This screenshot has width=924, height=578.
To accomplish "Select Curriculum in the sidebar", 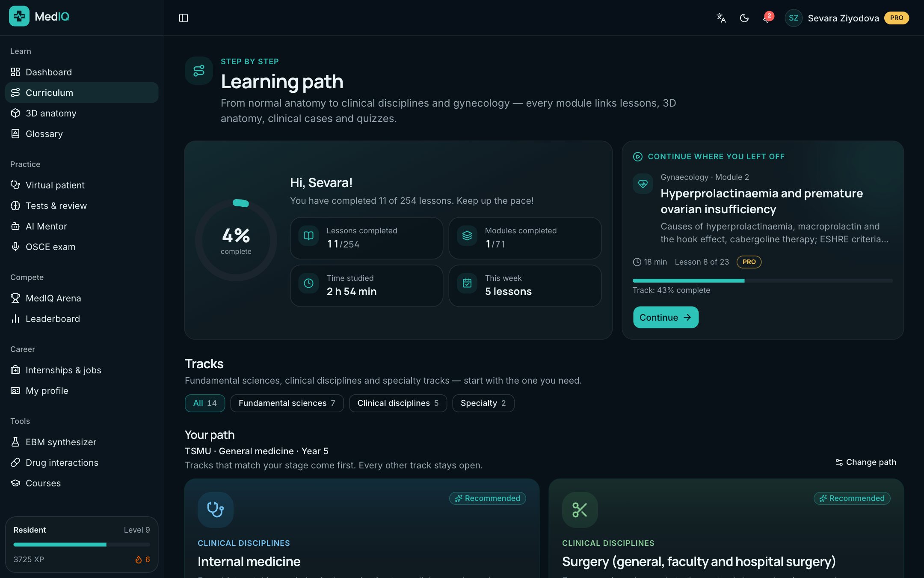I will (x=82, y=92).
